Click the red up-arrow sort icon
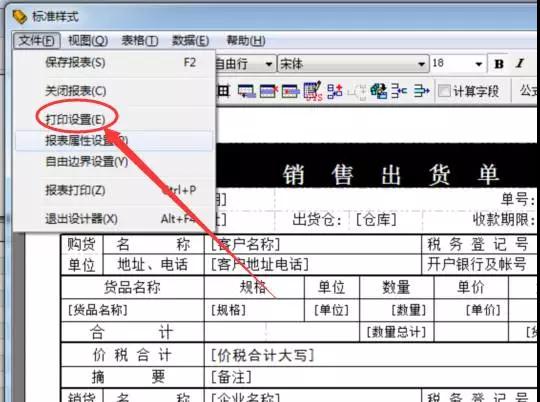 (335, 92)
